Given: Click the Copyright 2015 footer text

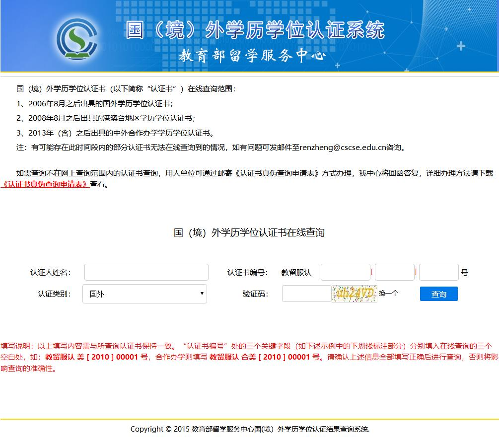Looking at the screenshot, I should pos(250,429).
